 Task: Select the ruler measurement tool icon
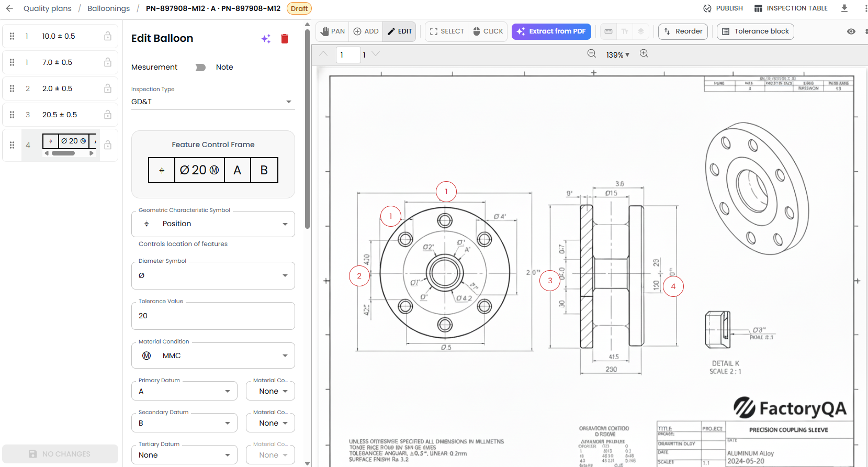point(608,31)
